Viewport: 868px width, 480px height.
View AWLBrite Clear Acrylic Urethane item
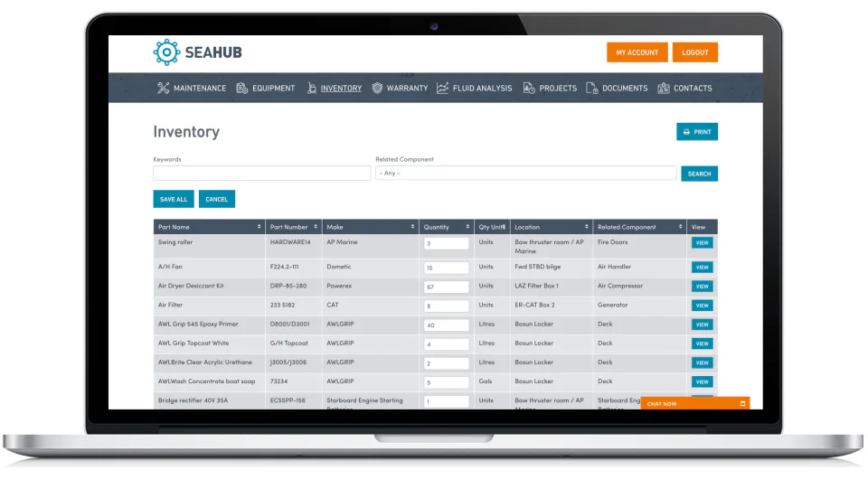[x=702, y=362]
